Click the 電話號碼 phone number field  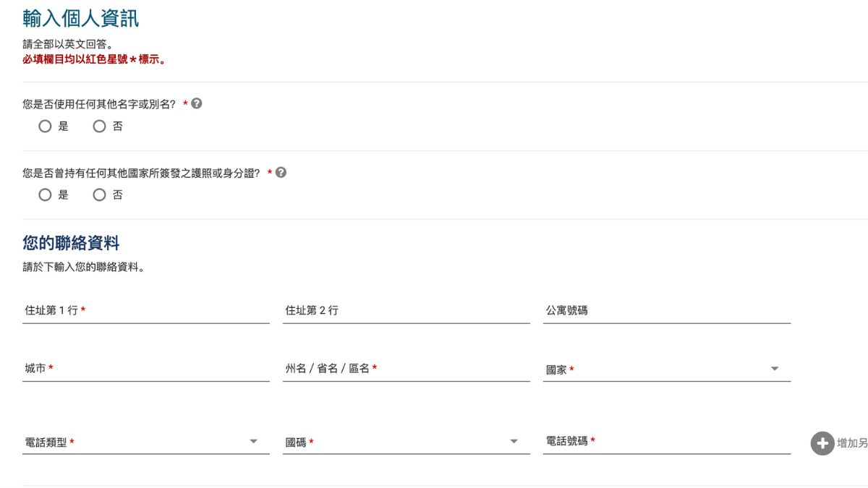coord(667,442)
